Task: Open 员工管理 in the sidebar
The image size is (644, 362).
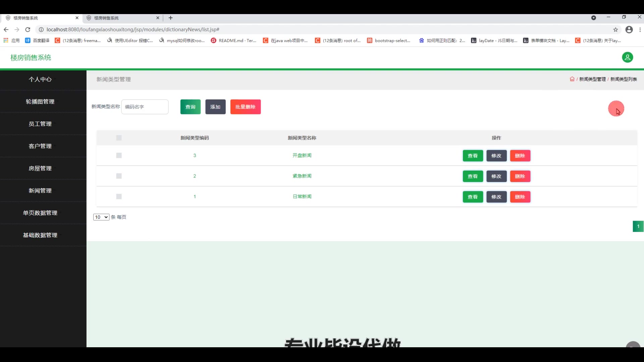Action: coord(40,124)
